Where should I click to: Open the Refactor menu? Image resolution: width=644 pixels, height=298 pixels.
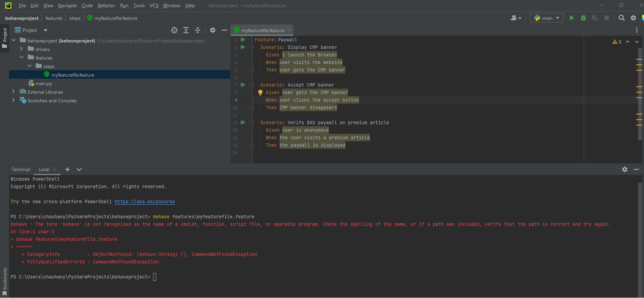point(106,5)
